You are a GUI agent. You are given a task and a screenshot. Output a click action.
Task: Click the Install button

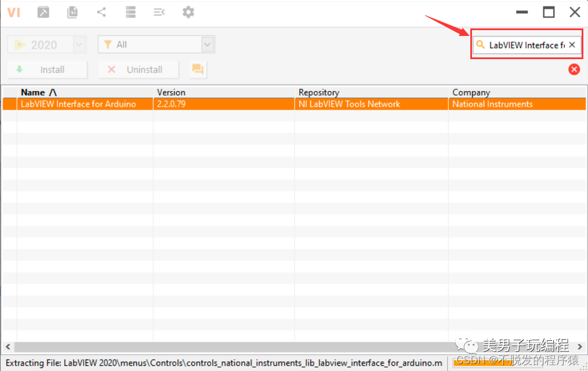click(47, 70)
